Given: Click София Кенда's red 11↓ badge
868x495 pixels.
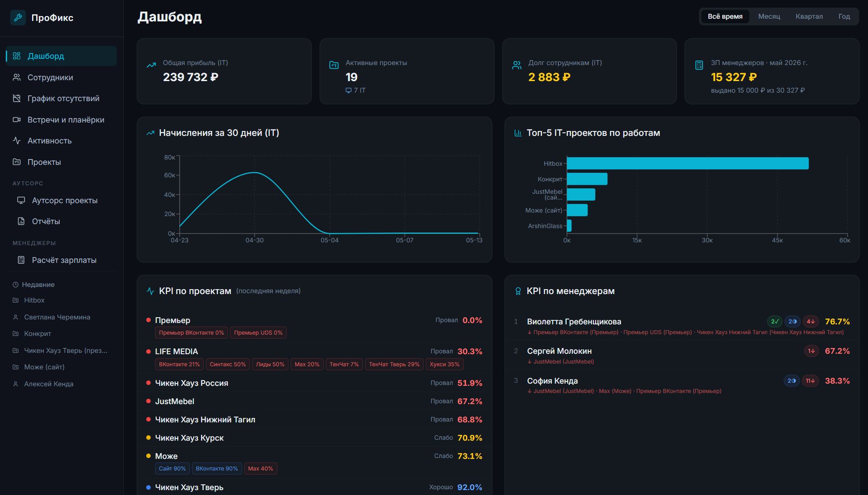Looking at the screenshot, I should click(x=810, y=381).
